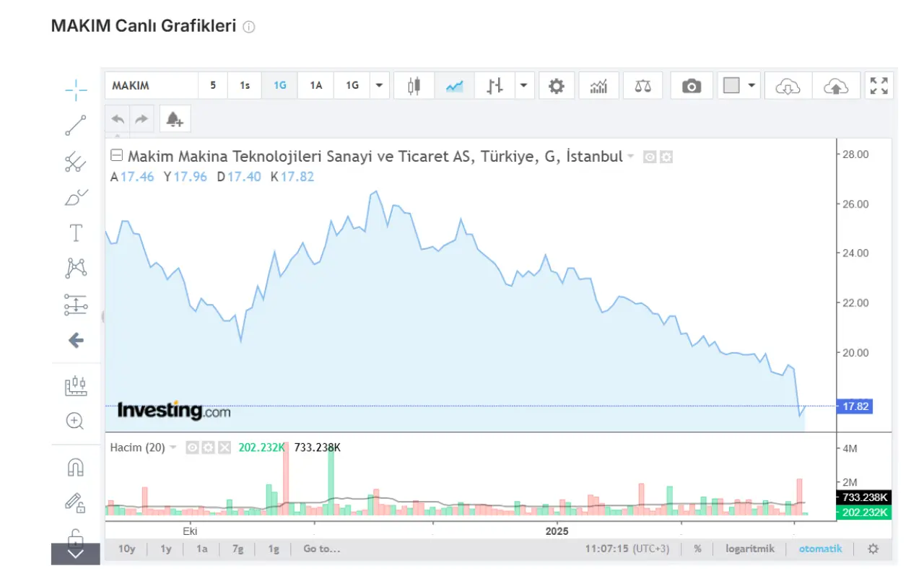
Task: Set range to 1g
Action: coord(274,549)
